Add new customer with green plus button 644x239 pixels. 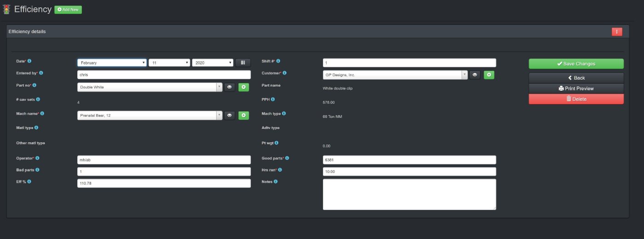tap(489, 75)
